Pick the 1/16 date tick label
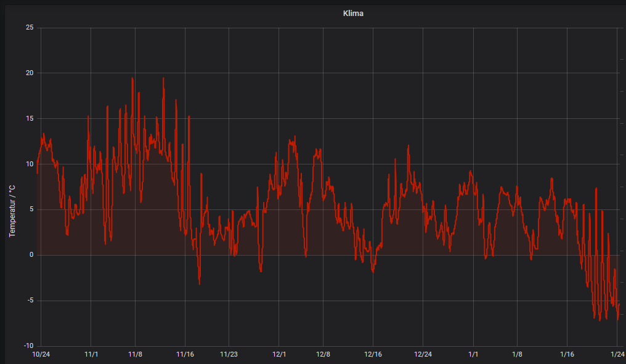This screenshot has height=364, width=626. [x=567, y=354]
